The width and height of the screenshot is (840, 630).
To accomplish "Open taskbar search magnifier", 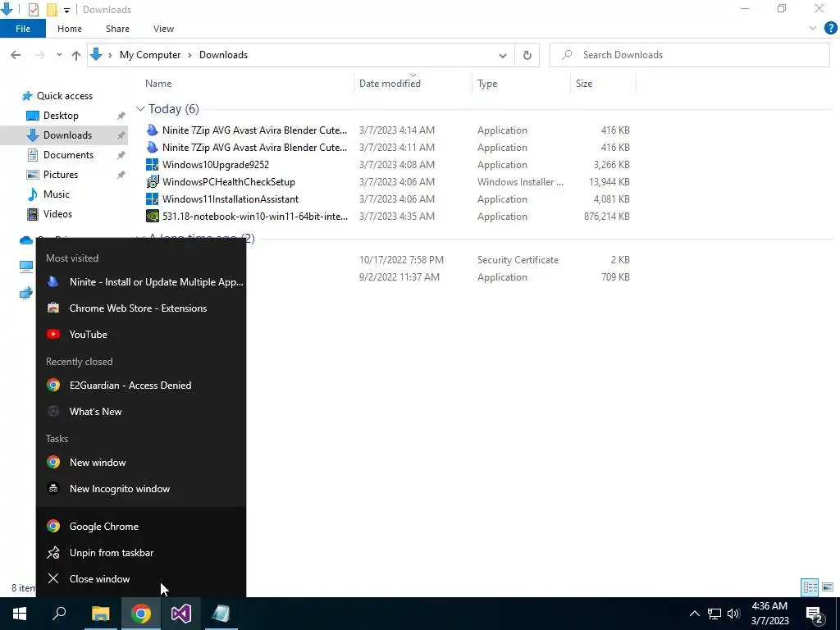I will (x=59, y=614).
